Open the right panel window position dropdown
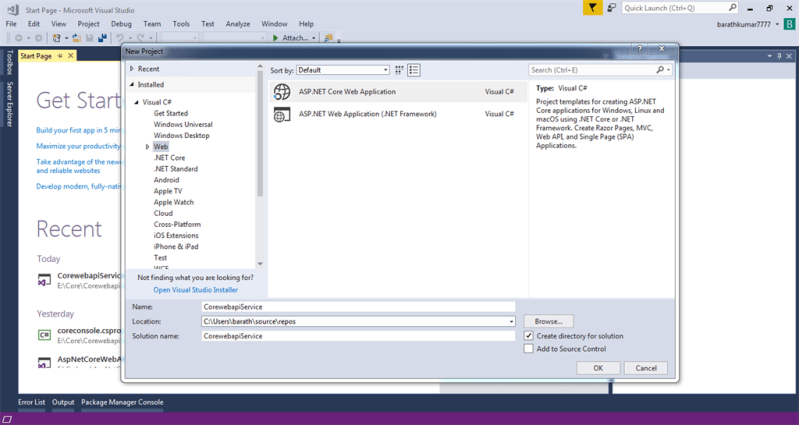 (769, 56)
